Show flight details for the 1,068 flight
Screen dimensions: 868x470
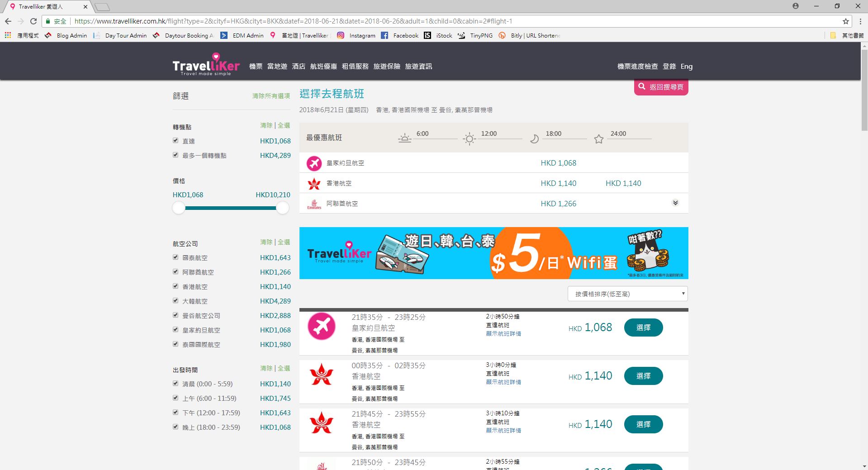click(x=503, y=334)
